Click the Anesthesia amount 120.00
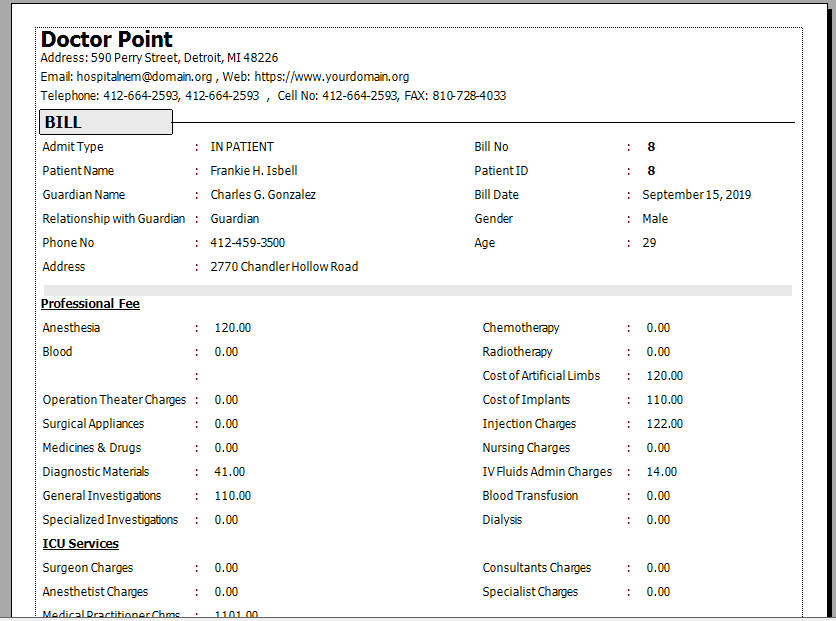 [x=232, y=328]
